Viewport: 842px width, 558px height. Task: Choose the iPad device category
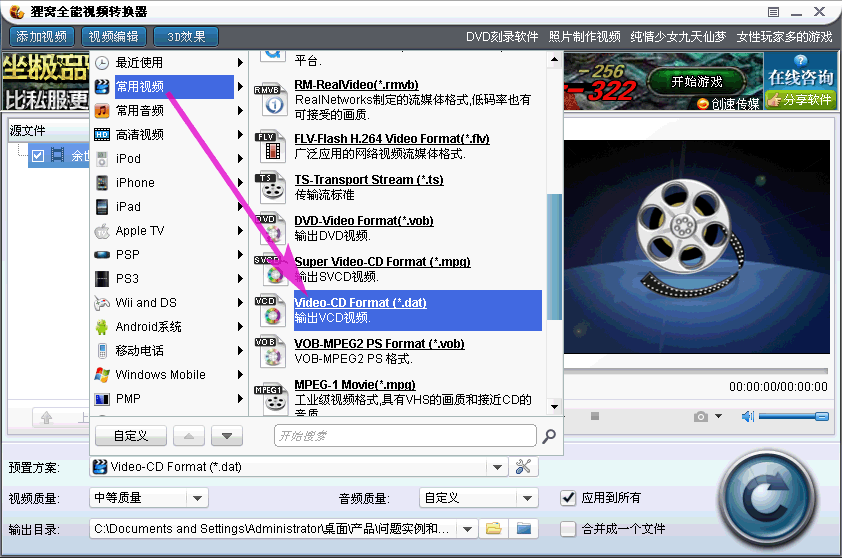tap(169, 207)
